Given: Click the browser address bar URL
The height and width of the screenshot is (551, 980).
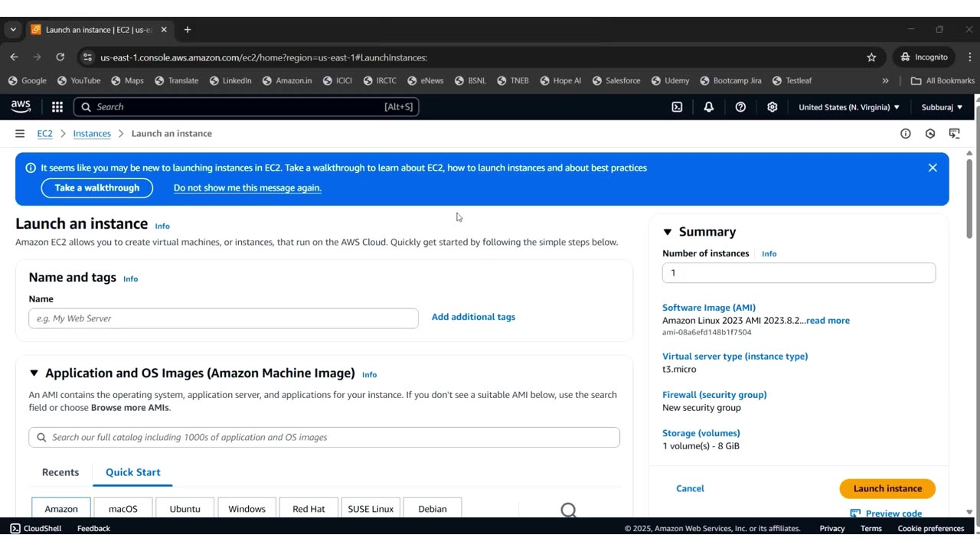Looking at the screenshot, I should click(x=264, y=57).
